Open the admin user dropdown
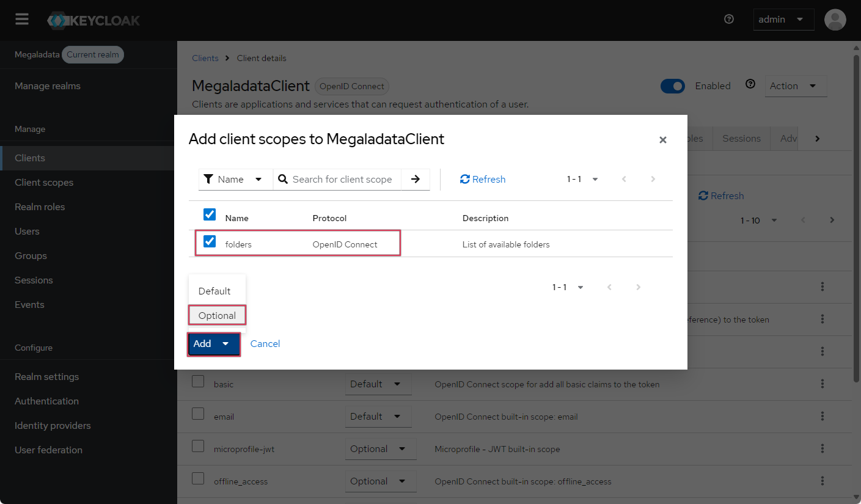Screen dimensions: 861x504 [783, 20]
